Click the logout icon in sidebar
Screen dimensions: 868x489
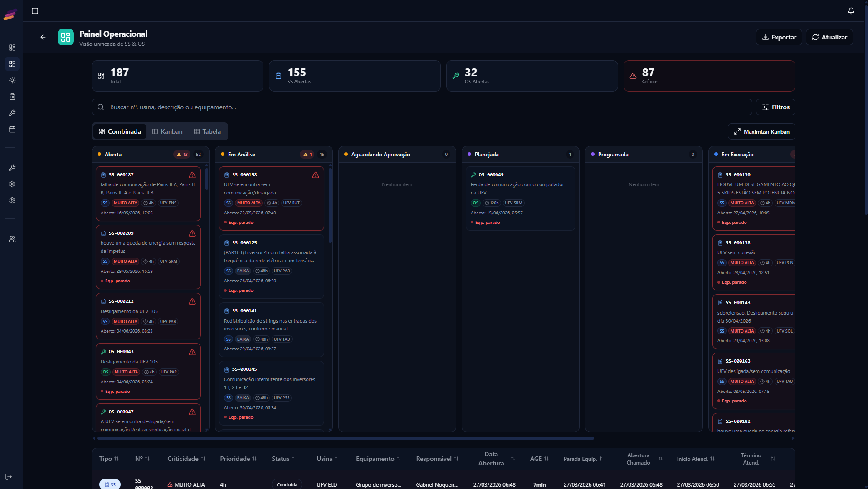(9, 477)
